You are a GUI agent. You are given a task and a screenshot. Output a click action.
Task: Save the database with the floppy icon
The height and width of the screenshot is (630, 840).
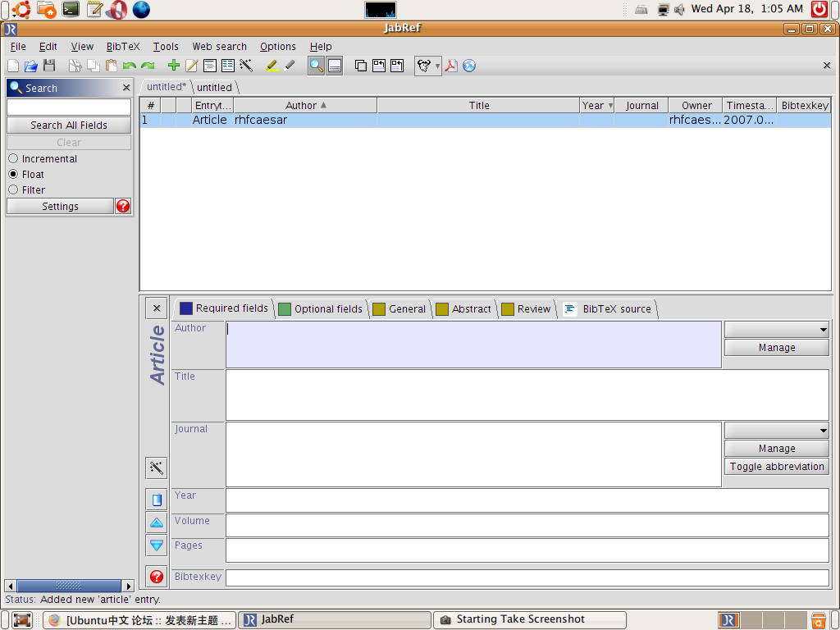49,66
